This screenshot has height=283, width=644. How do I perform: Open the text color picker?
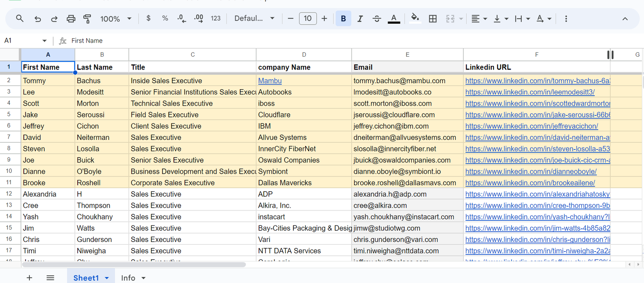coord(394,18)
